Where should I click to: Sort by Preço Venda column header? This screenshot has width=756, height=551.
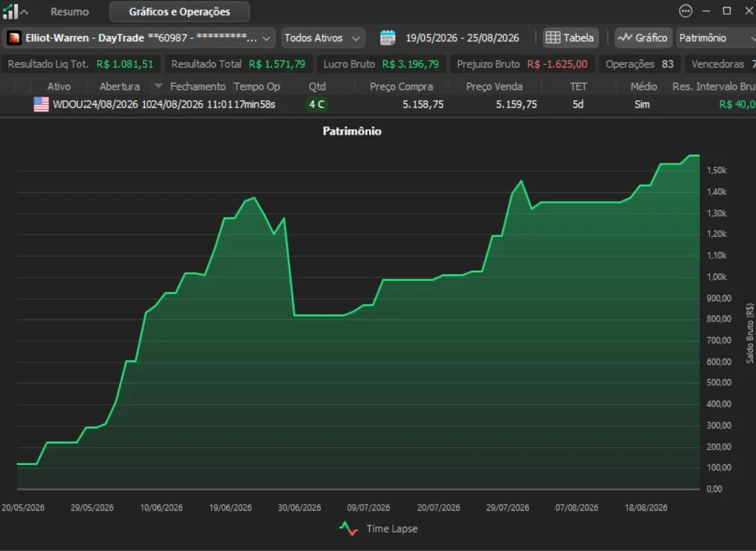tap(495, 87)
